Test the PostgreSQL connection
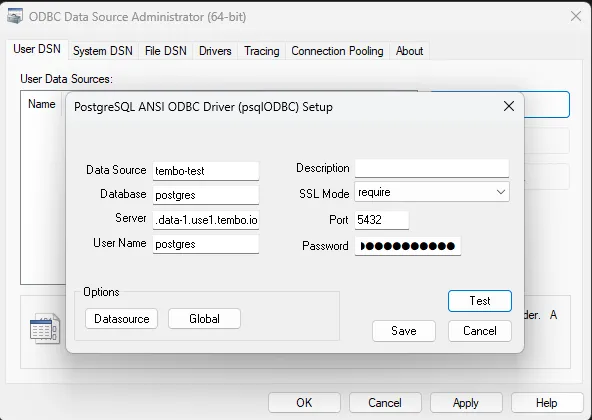Image resolution: width=592 pixels, height=420 pixels. [x=480, y=301]
